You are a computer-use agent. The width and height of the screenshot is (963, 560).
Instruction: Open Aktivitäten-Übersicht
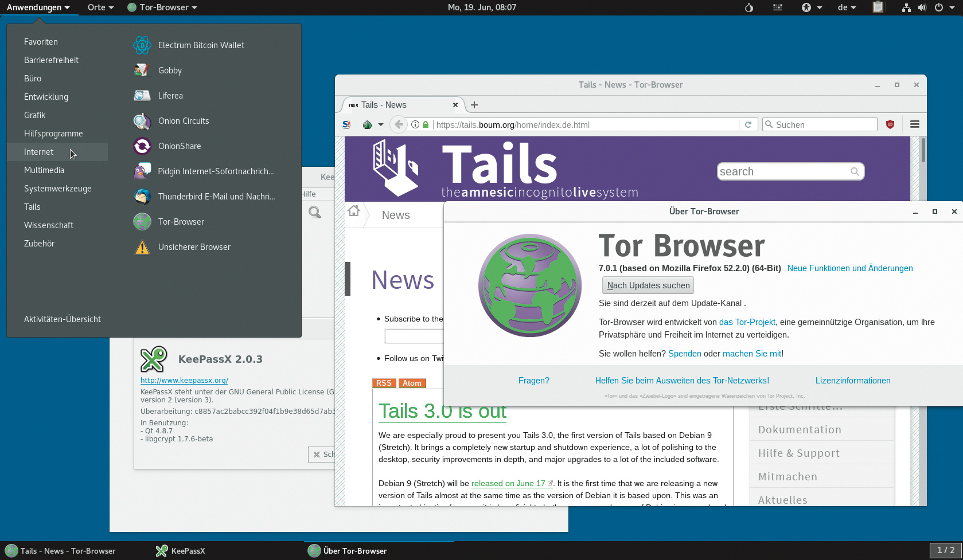click(x=63, y=319)
